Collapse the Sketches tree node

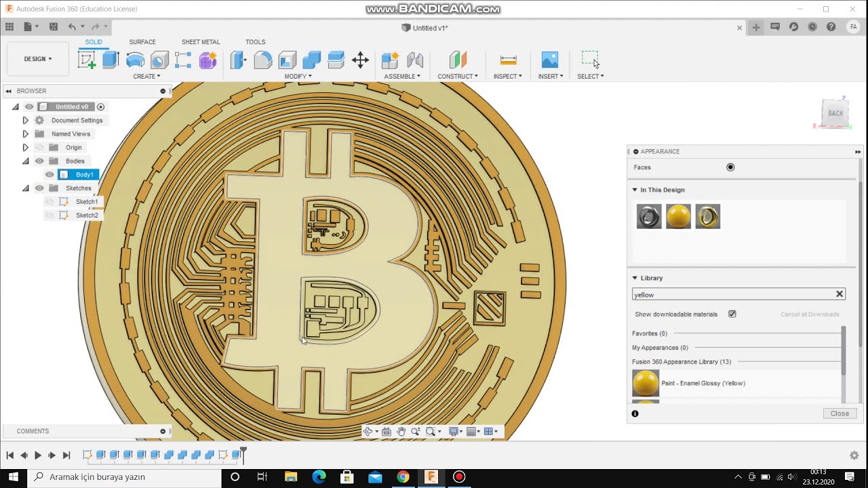pyautogui.click(x=25, y=188)
